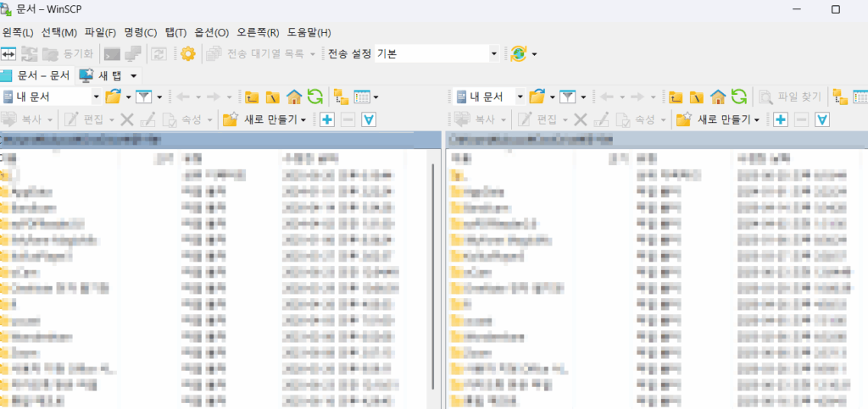Go to parent directory in right panel
868x409 pixels.
[676, 97]
